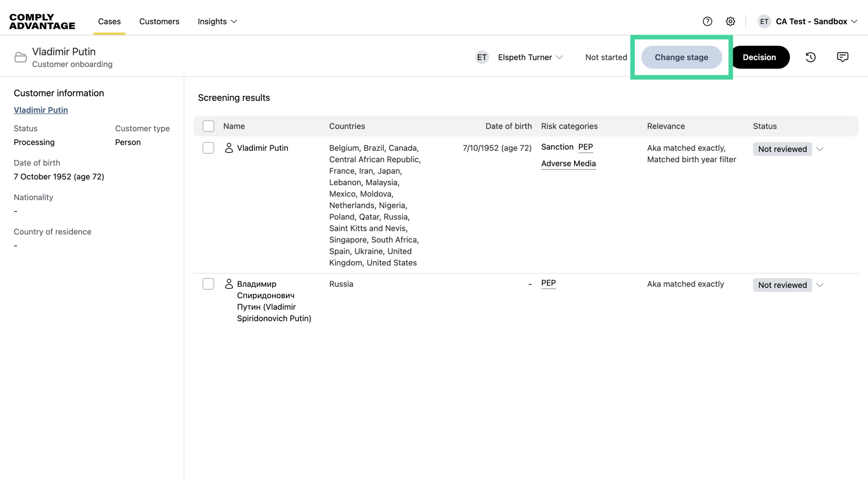Tick the Vladimir Putin result checkbox

[208, 148]
